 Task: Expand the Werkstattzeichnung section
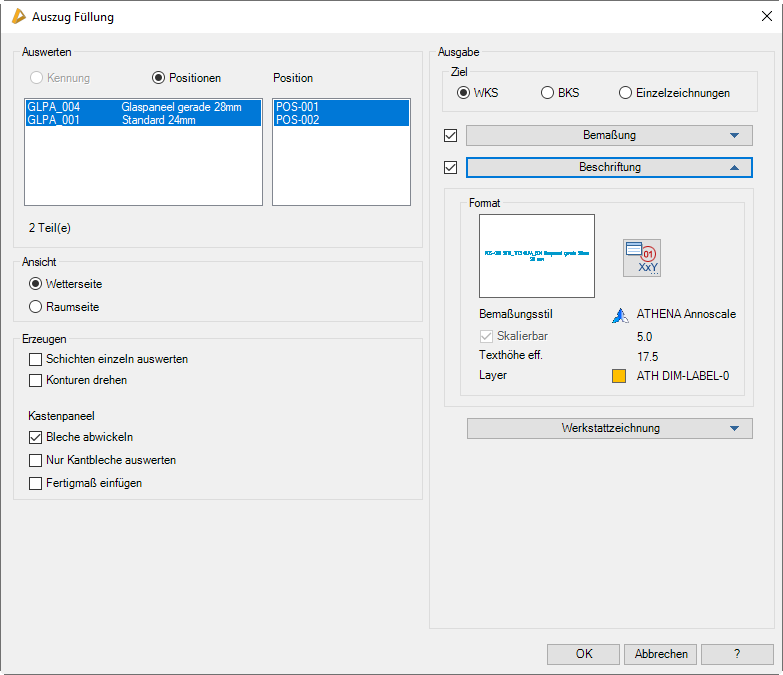609,428
